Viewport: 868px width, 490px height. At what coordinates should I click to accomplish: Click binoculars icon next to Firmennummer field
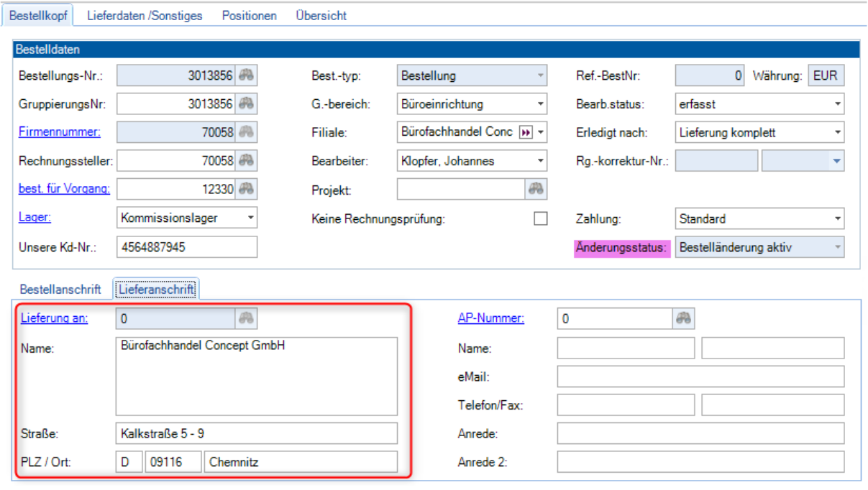[247, 132]
